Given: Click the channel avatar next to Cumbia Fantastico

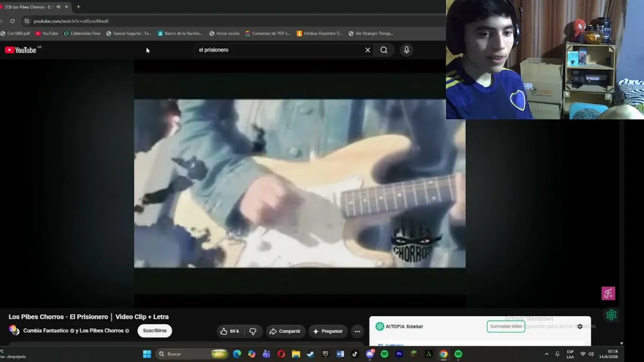Looking at the screenshot, I should [14, 330].
